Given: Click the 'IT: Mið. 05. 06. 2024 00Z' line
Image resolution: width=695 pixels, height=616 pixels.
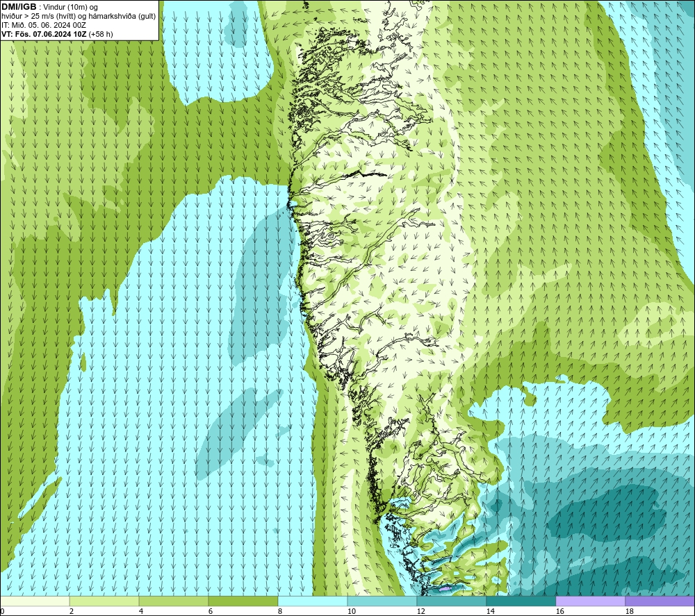Looking at the screenshot, I should click(x=44, y=25).
